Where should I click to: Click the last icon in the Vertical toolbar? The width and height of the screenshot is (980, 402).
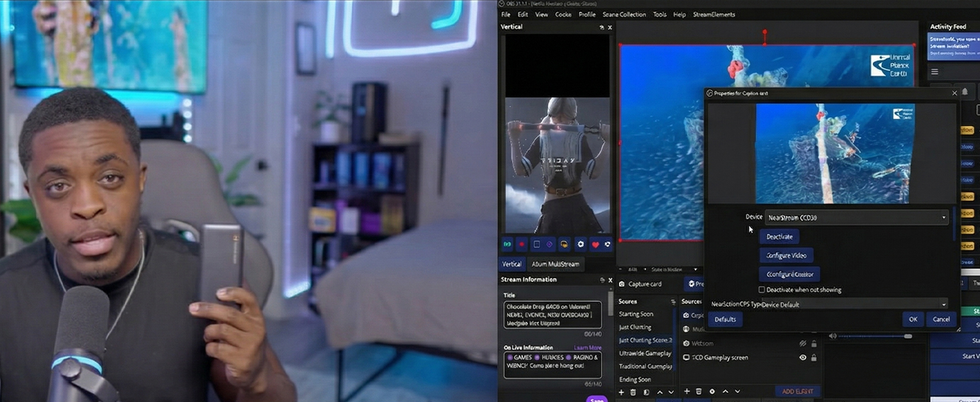[607, 245]
